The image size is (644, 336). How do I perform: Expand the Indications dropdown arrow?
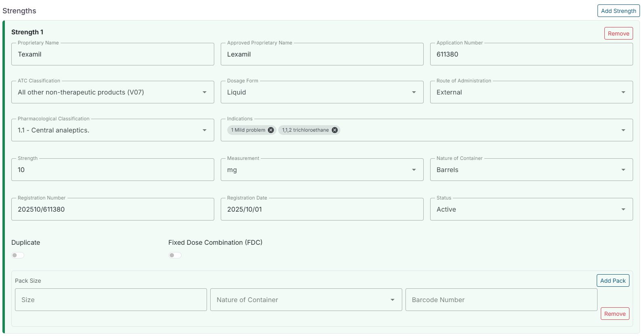623,130
